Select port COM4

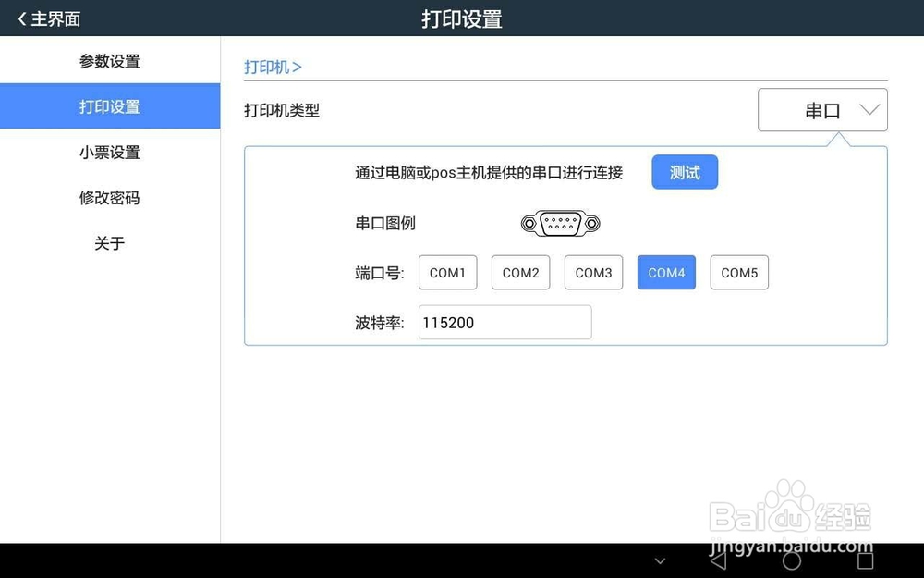tap(666, 273)
